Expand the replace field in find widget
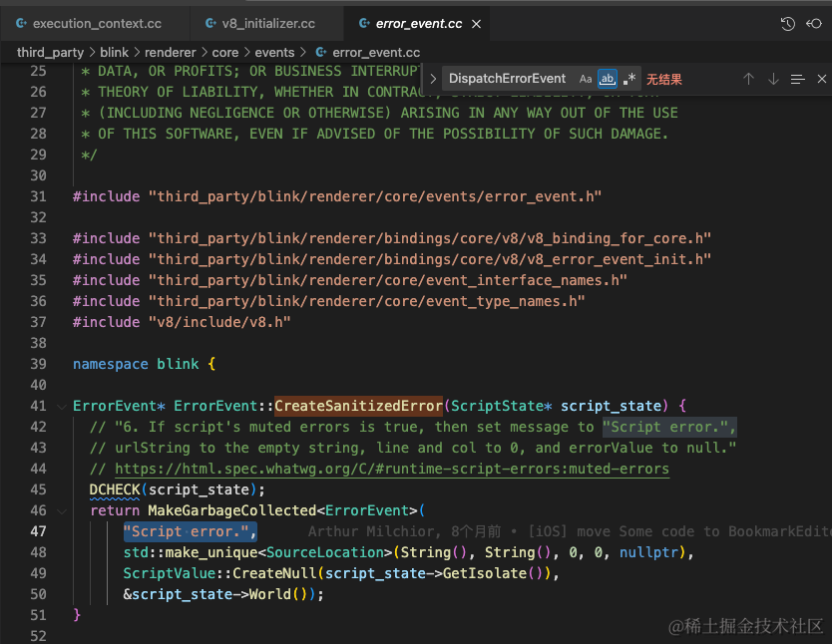The width and height of the screenshot is (832, 644). [433, 79]
